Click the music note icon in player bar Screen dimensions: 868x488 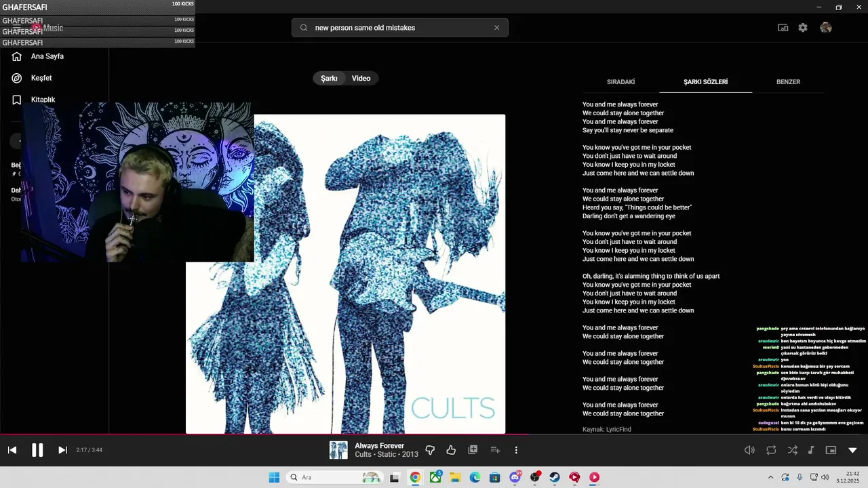(x=811, y=450)
